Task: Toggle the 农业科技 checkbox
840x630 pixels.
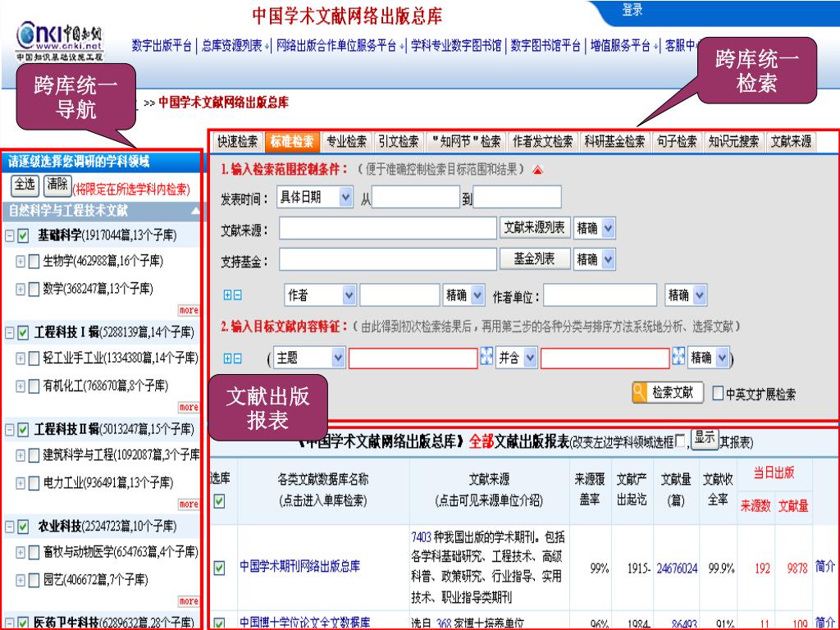Action: click(23, 527)
